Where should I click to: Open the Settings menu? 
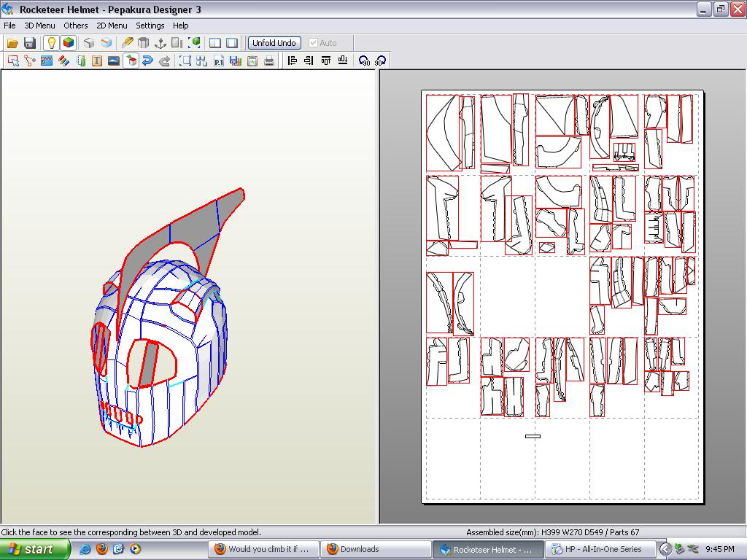(150, 26)
